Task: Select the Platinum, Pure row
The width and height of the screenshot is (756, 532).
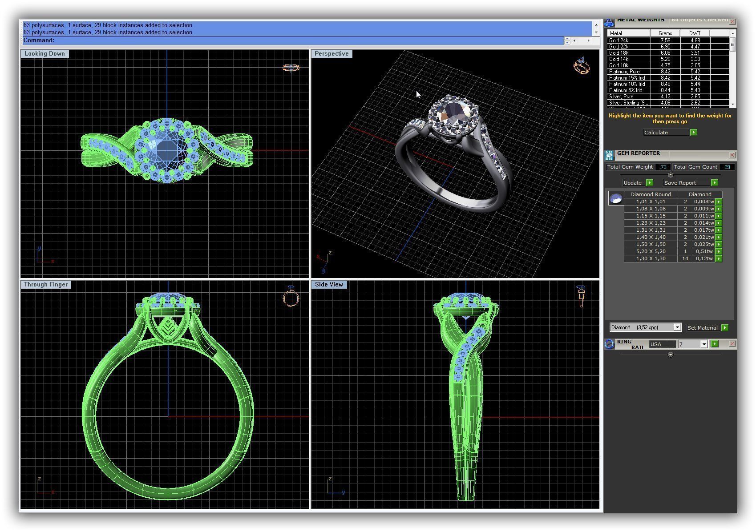Action: [668, 72]
